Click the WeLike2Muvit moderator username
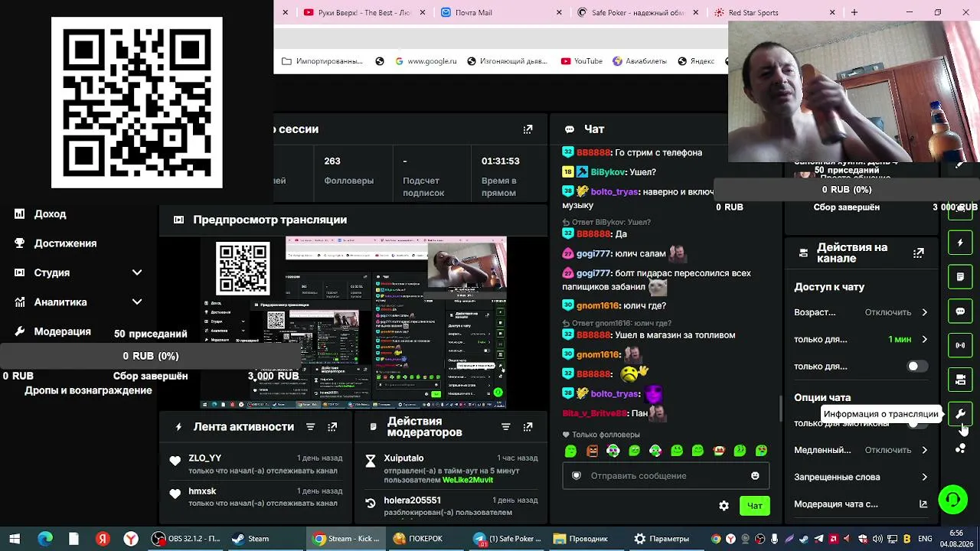Viewport: 980px width, 551px height. point(468,480)
